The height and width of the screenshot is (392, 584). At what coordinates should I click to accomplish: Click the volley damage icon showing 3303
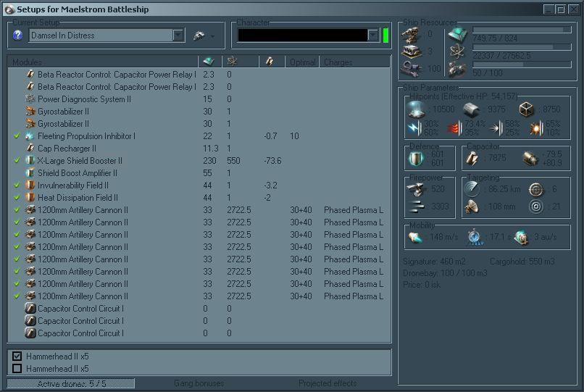pyautogui.click(x=416, y=206)
